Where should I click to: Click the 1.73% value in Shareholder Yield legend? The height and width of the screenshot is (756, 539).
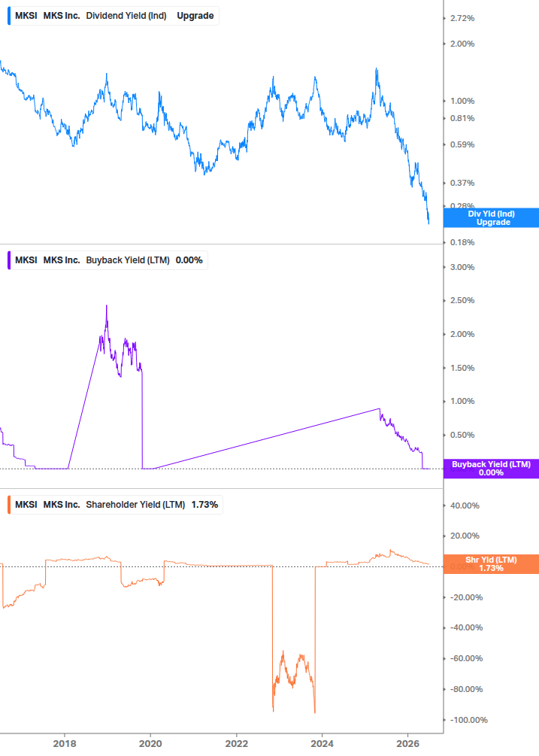[204, 505]
